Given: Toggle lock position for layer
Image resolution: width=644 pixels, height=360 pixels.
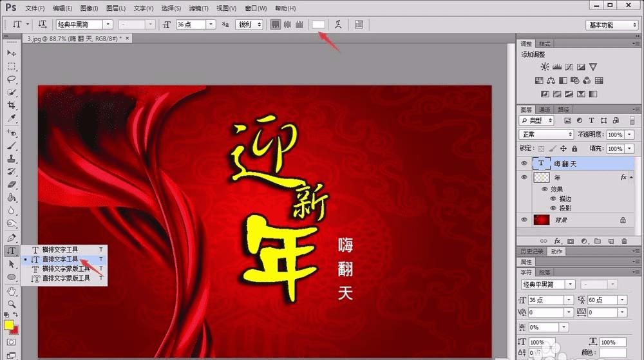Looking at the screenshot, I should click(x=563, y=149).
